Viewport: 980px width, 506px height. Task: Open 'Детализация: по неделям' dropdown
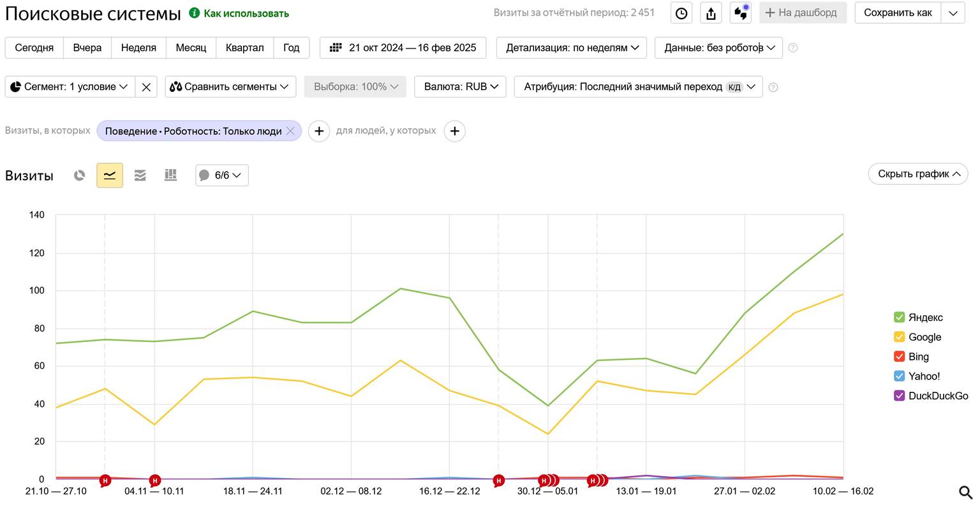click(572, 48)
